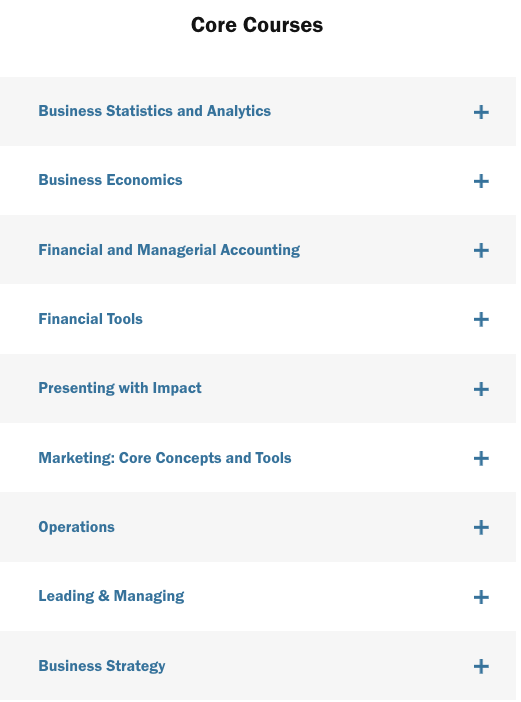Tap the plus icon for Financial Tools

click(481, 320)
